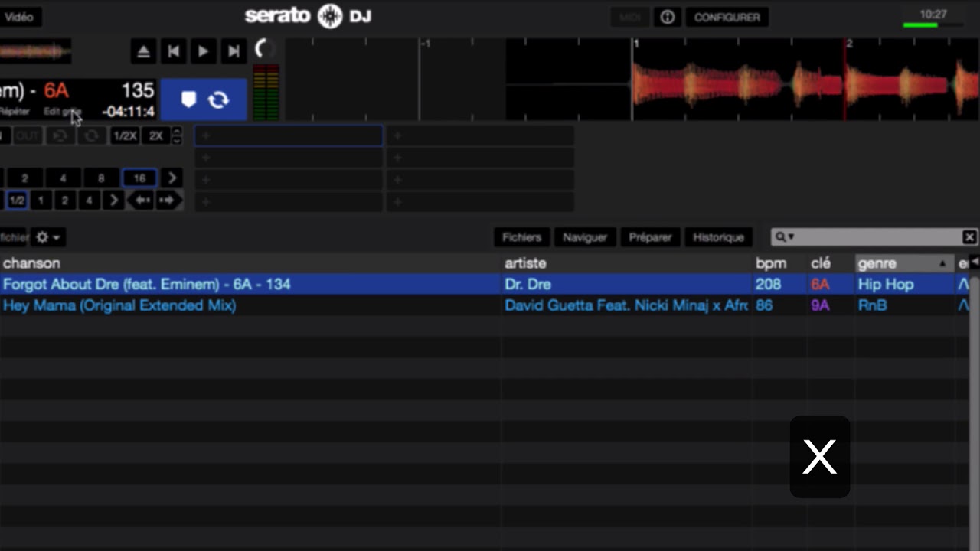Click the Serato DJ logo

pyautogui.click(x=308, y=16)
